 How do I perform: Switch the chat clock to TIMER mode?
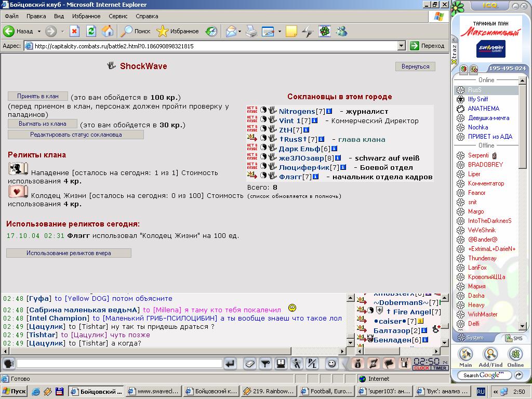(x=440, y=368)
